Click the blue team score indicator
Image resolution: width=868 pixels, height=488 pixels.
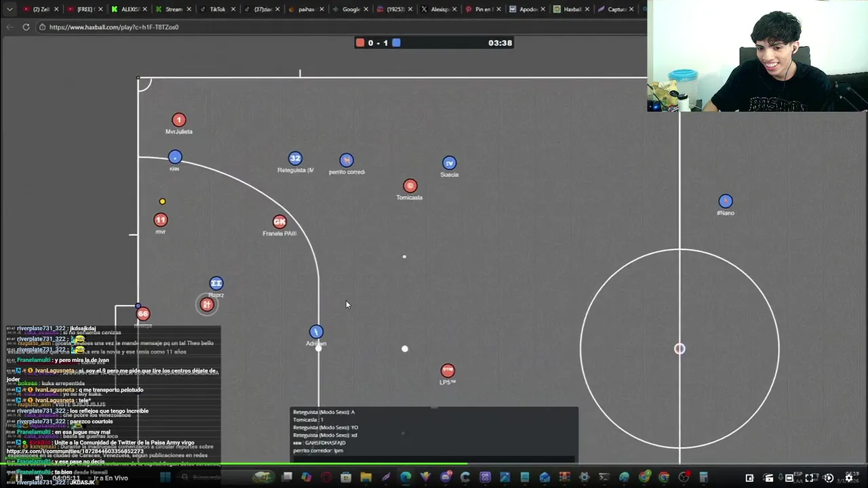[396, 43]
